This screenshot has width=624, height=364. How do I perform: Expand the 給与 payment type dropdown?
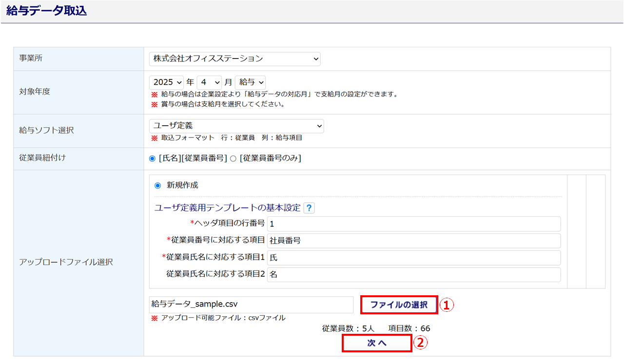(x=251, y=82)
